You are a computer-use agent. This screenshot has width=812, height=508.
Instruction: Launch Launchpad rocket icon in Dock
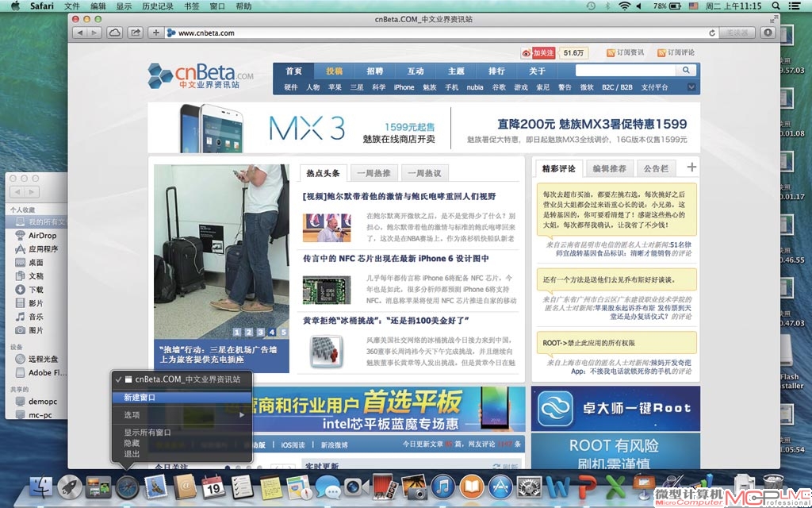70,487
